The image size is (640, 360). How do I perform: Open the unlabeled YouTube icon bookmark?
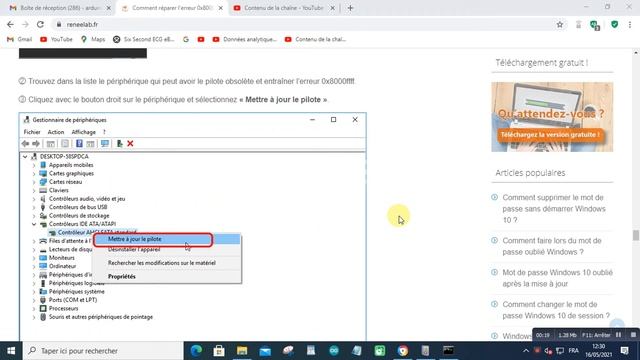pos(201,39)
